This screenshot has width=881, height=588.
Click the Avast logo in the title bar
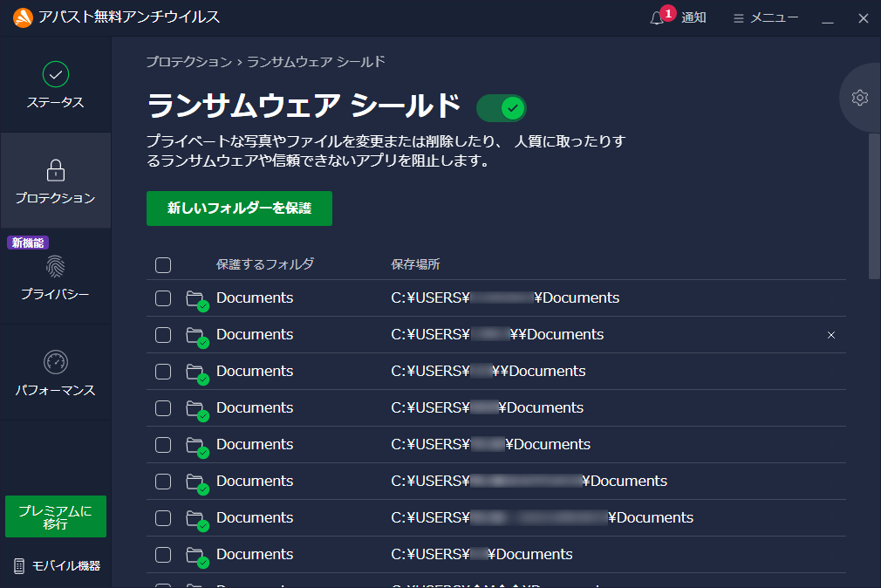23,17
